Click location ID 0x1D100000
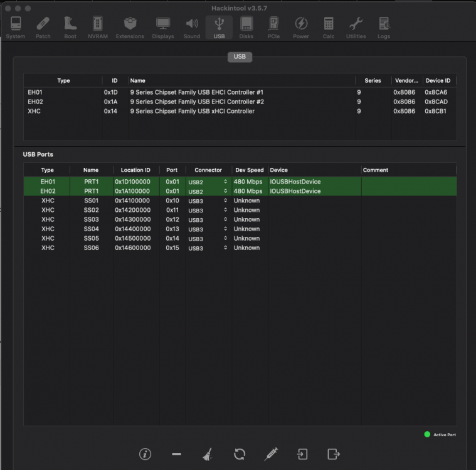The width and height of the screenshot is (476, 470). [132, 182]
